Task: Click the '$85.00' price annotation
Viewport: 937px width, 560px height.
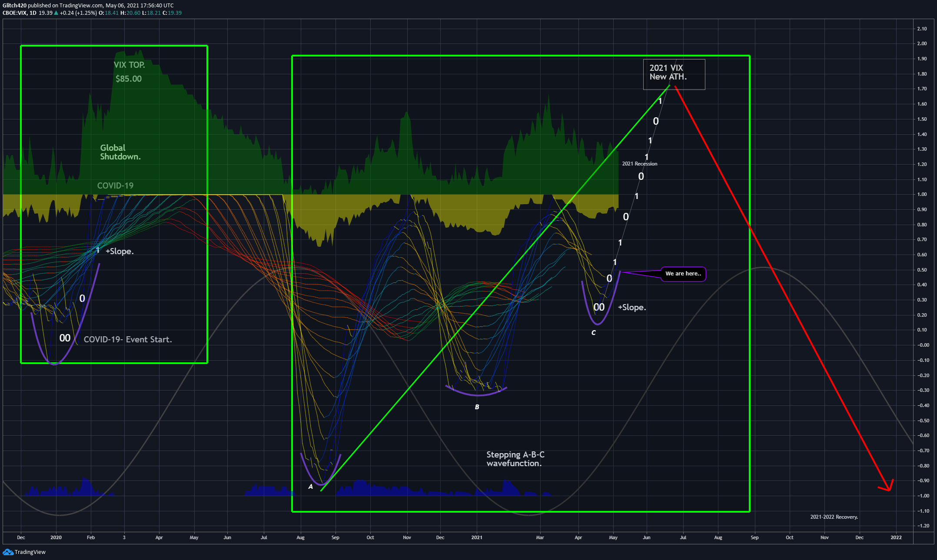Action: click(129, 79)
